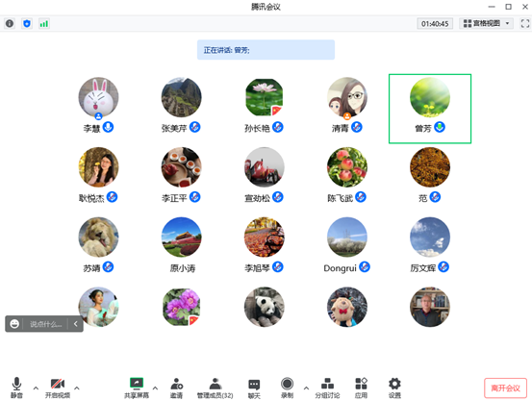This screenshot has height=401, width=532.
Task: Select 李正平's tea set avatar
Action: [x=181, y=167]
